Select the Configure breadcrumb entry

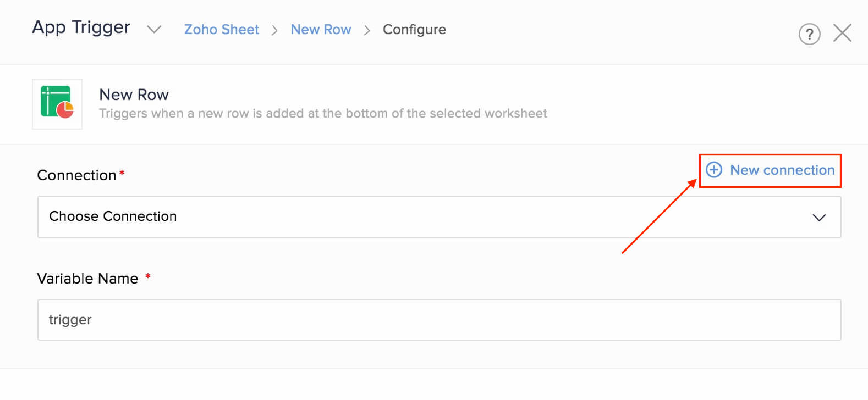(414, 29)
